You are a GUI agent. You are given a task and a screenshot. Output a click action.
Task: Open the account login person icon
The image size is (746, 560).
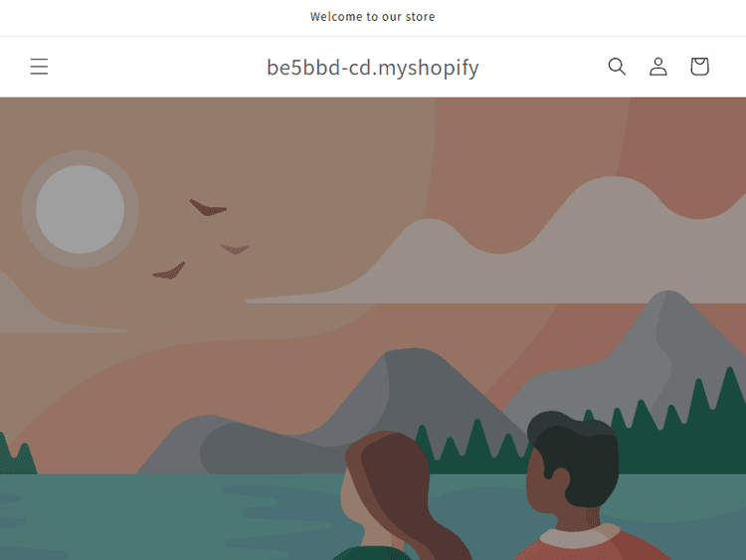click(658, 67)
